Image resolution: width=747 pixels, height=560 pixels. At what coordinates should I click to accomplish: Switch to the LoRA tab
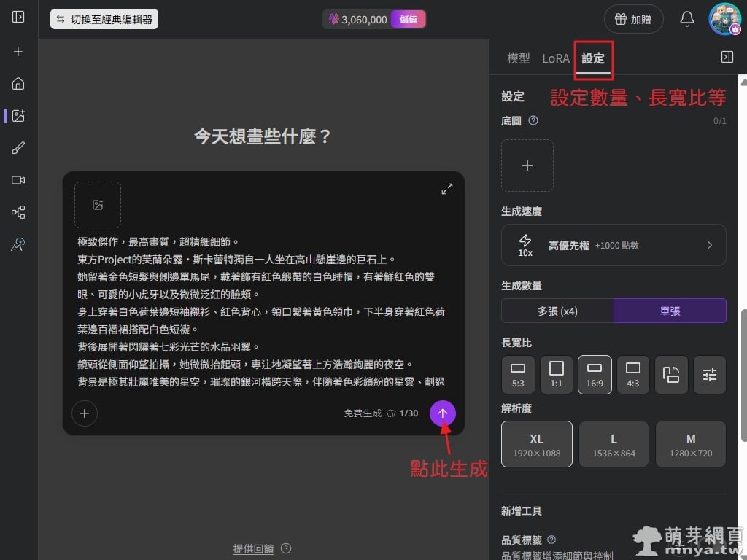pyautogui.click(x=555, y=58)
